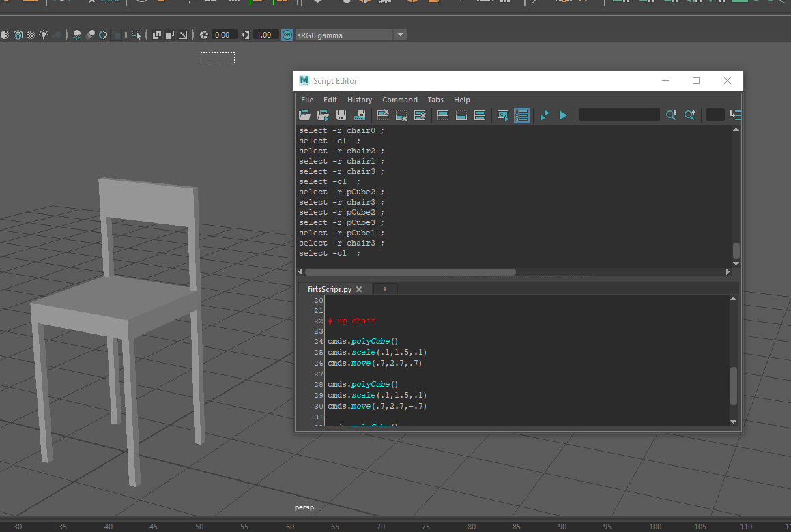Toggle motion blur icon in viewport toolbar
Viewport: 791px width, 532px height.
click(x=90, y=35)
